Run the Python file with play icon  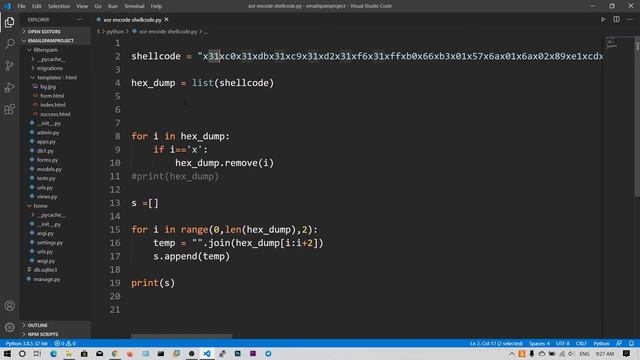pos(603,20)
